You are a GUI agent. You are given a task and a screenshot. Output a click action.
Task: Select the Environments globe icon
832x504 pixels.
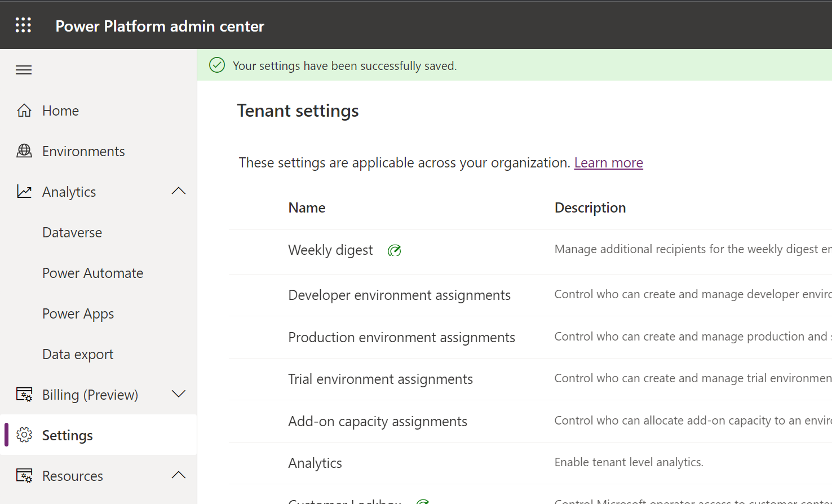[x=24, y=151]
